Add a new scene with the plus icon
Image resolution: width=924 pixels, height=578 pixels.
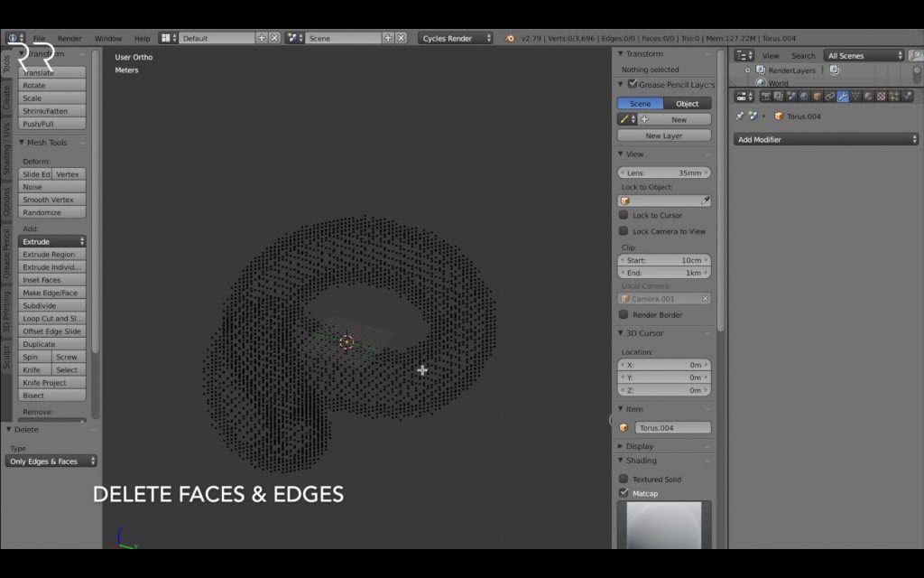[388, 38]
